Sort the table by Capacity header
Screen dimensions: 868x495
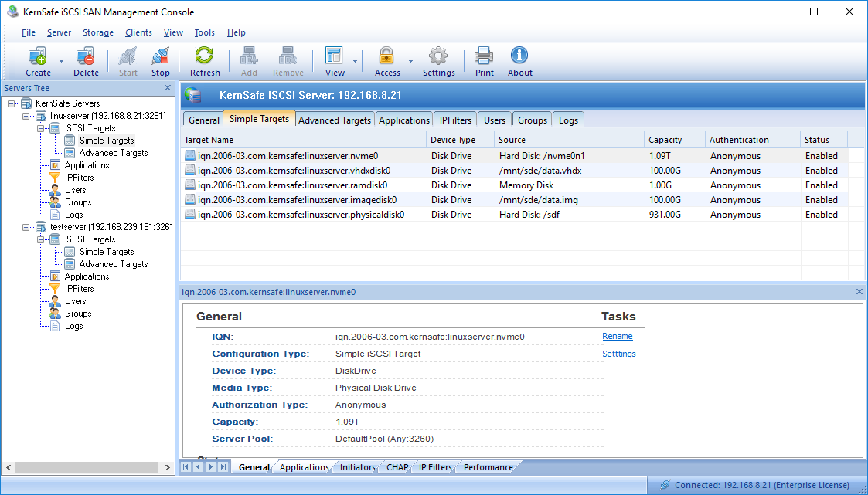[x=675, y=140]
